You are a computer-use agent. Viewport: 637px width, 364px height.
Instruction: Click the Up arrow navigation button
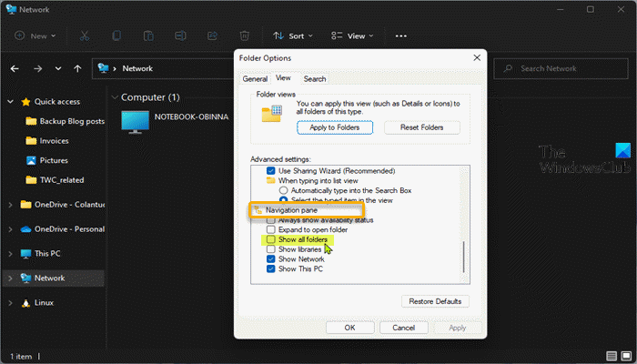tap(79, 68)
